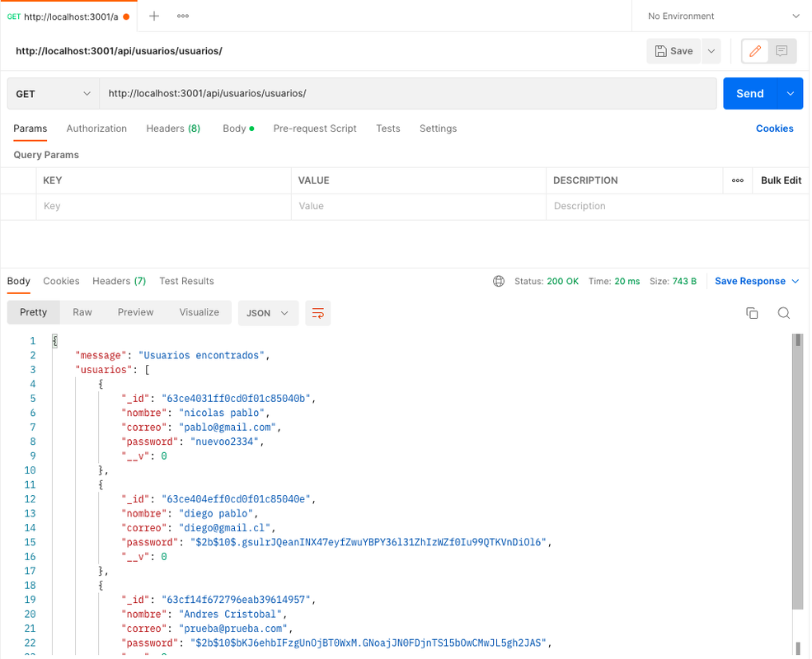Open the query params column options menu

(738, 180)
